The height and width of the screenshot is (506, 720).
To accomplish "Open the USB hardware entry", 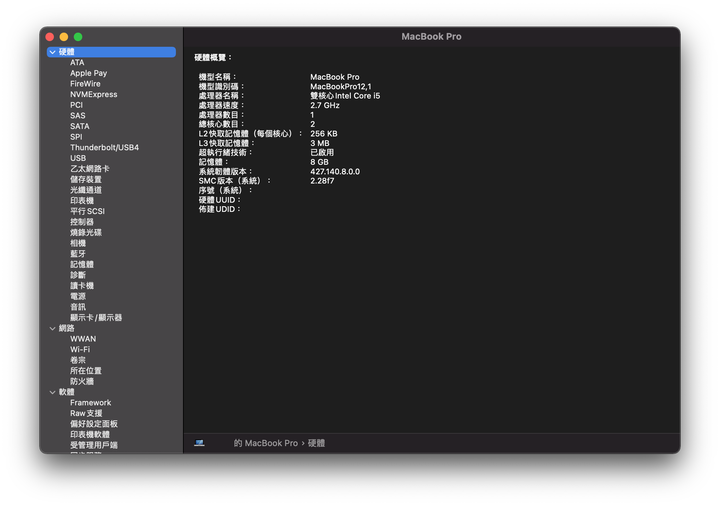I will click(x=78, y=158).
